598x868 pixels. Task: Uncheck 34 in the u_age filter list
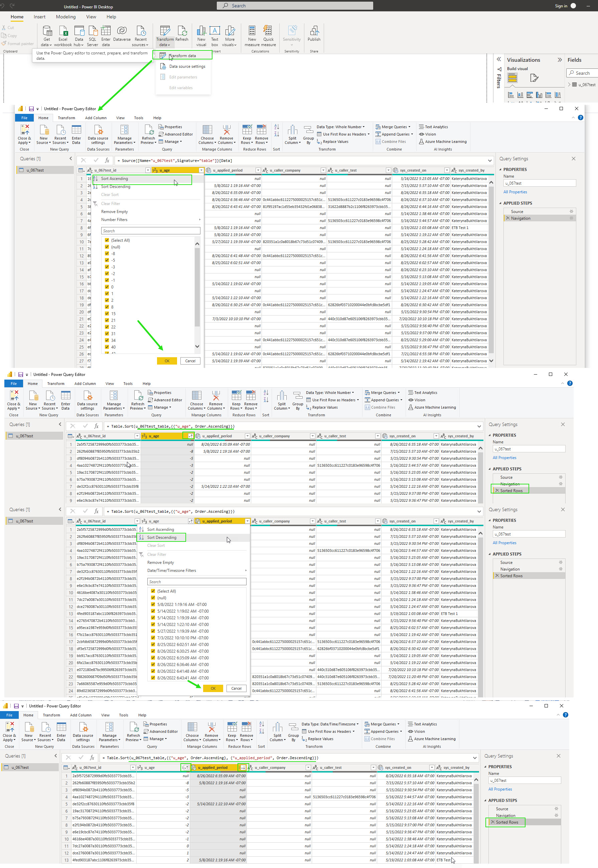[107, 340]
